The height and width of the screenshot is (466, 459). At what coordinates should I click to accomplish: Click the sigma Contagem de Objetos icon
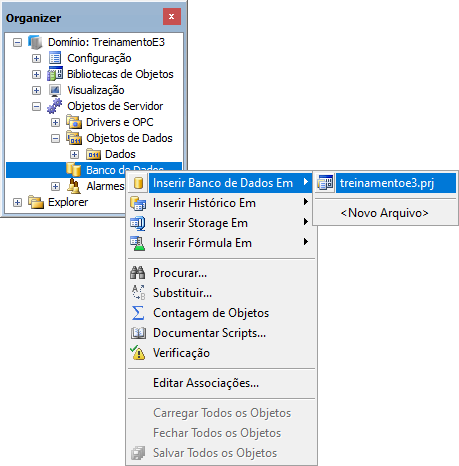[x=138, y=313]
